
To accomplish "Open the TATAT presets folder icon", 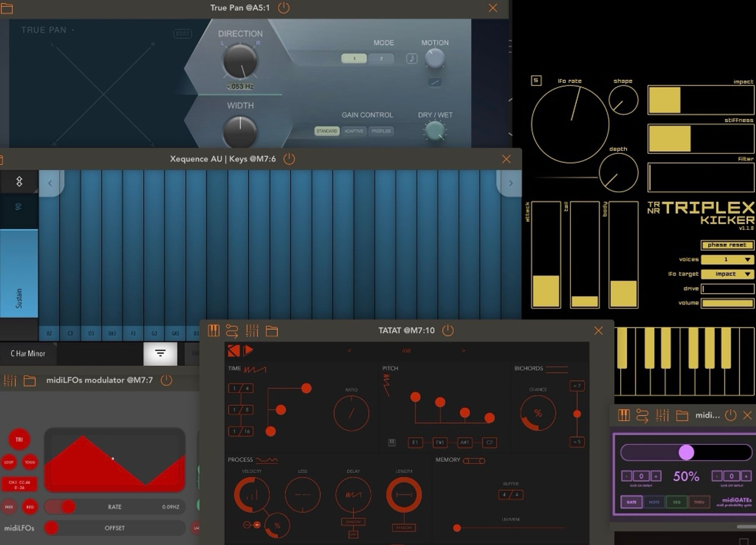I will point(271,331).
